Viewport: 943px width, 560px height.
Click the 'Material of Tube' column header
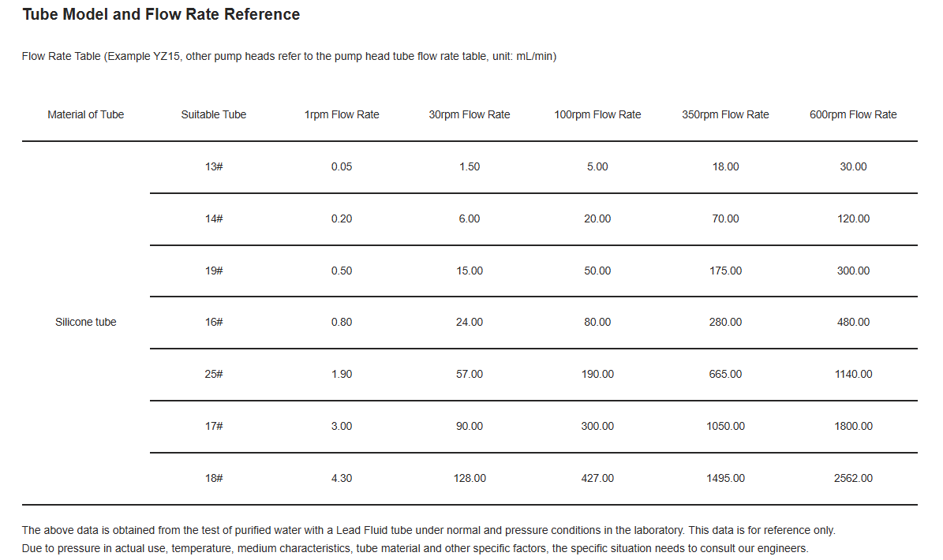point(85,114)
